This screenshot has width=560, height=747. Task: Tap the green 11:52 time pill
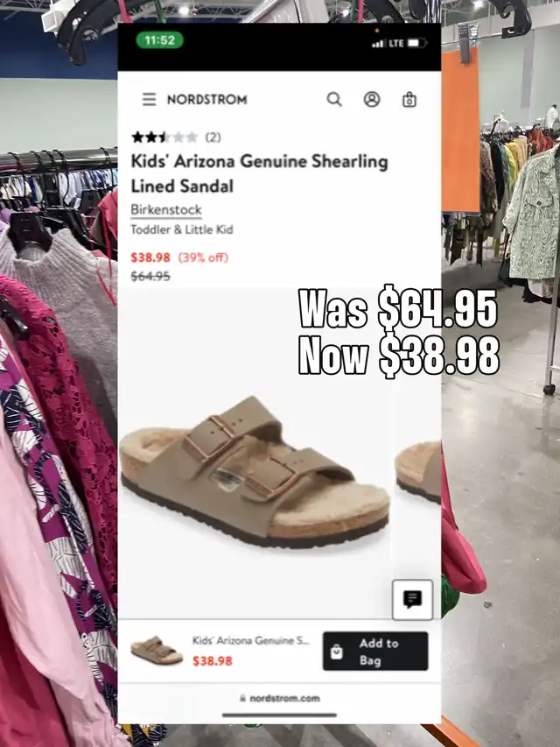(159, 40)
